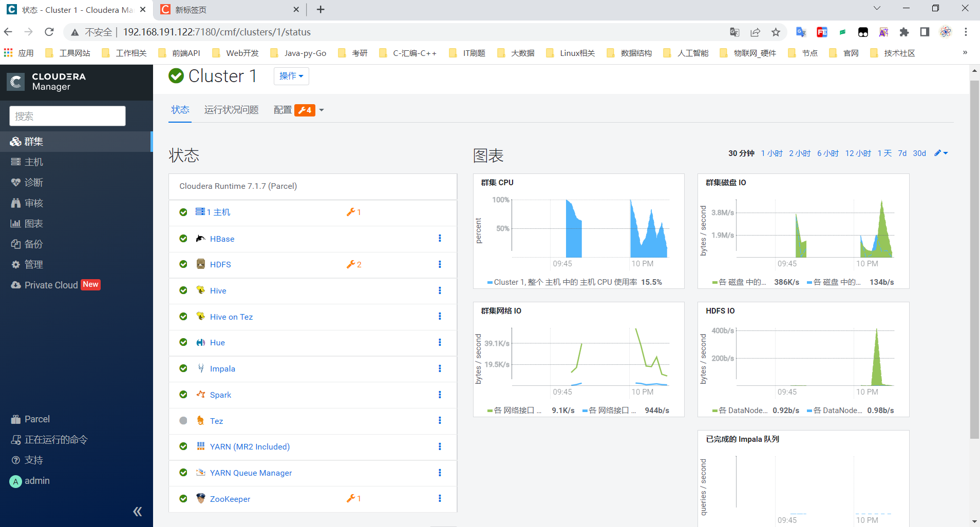Click the ZooKeeper service icon
The width and height of the screenshot is (980, 527).
(201, 498)
